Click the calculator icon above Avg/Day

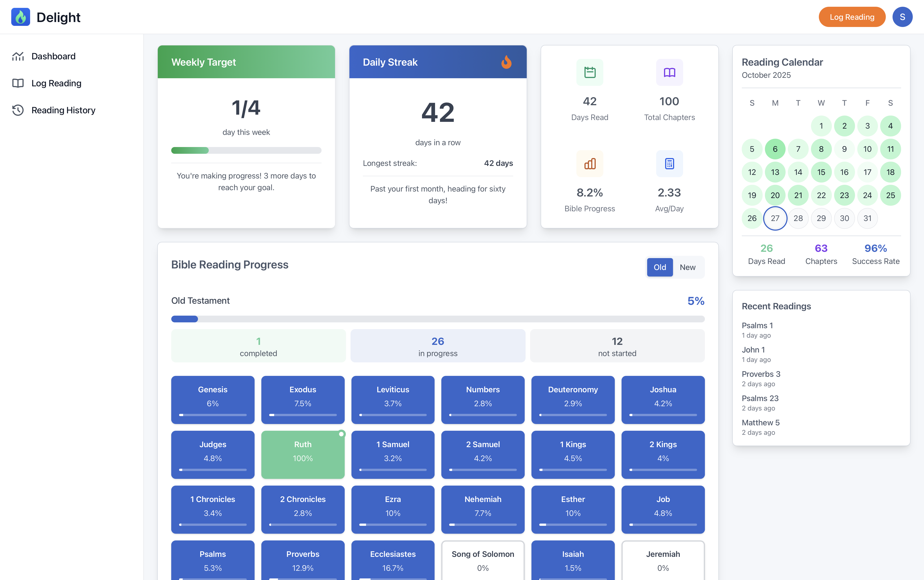tap(669, 164)
